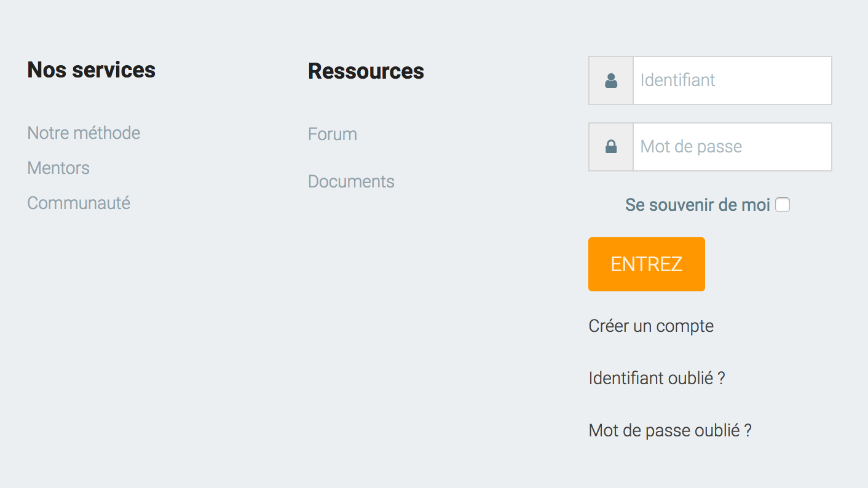Go to Notre méthode page

[x=84, y=133]
